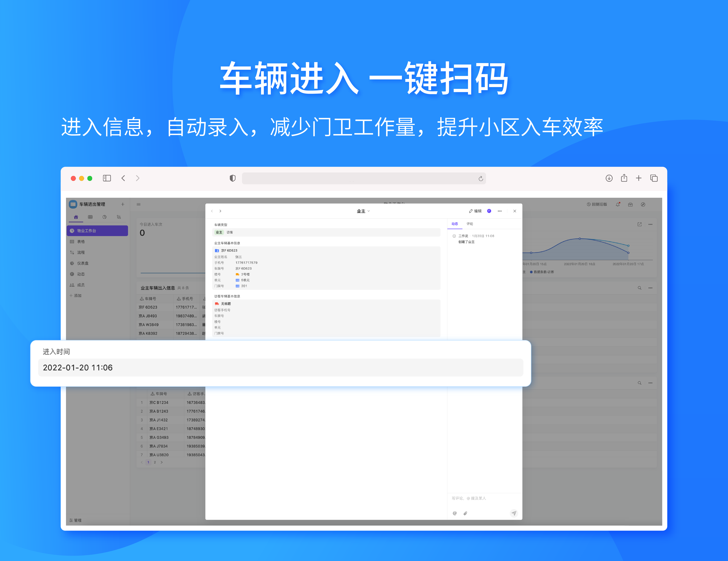The width and height of the screenshot is (728, 561).
Task: Open 仪表盘 in the sidebar
Action: (97, 263)
